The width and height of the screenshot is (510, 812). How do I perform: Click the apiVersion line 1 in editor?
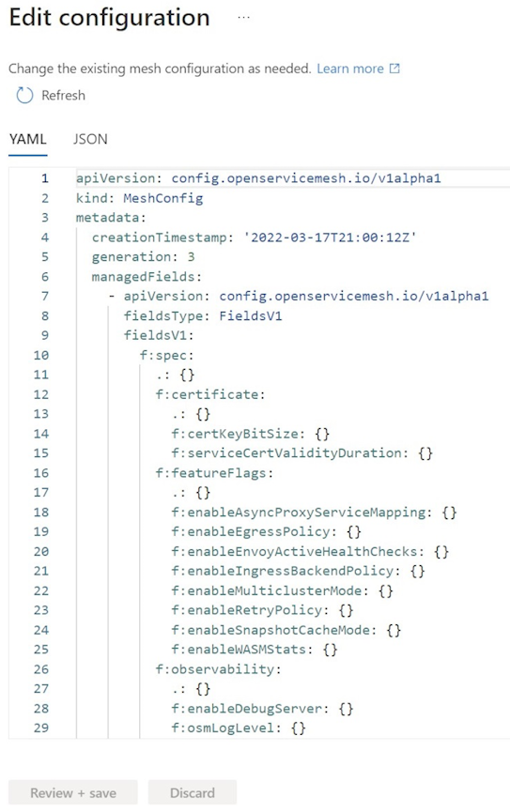pyautogui.click(x=258, y=178)
